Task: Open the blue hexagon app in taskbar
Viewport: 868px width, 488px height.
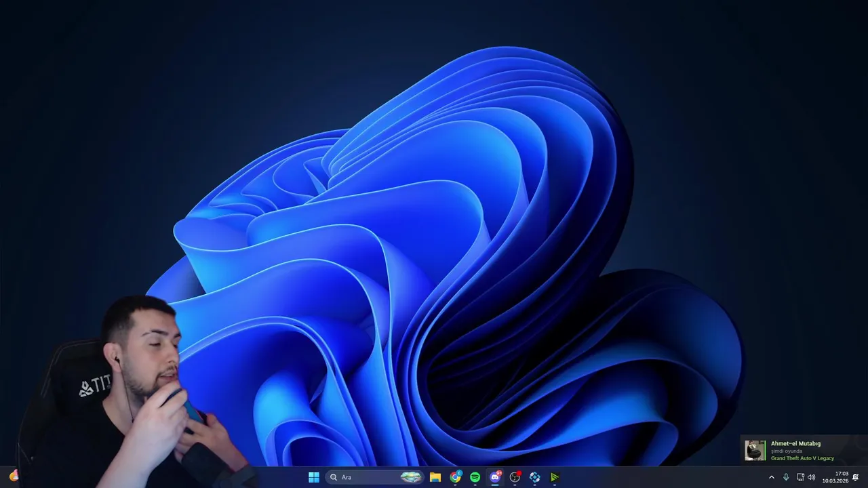Action: point(534,477)
